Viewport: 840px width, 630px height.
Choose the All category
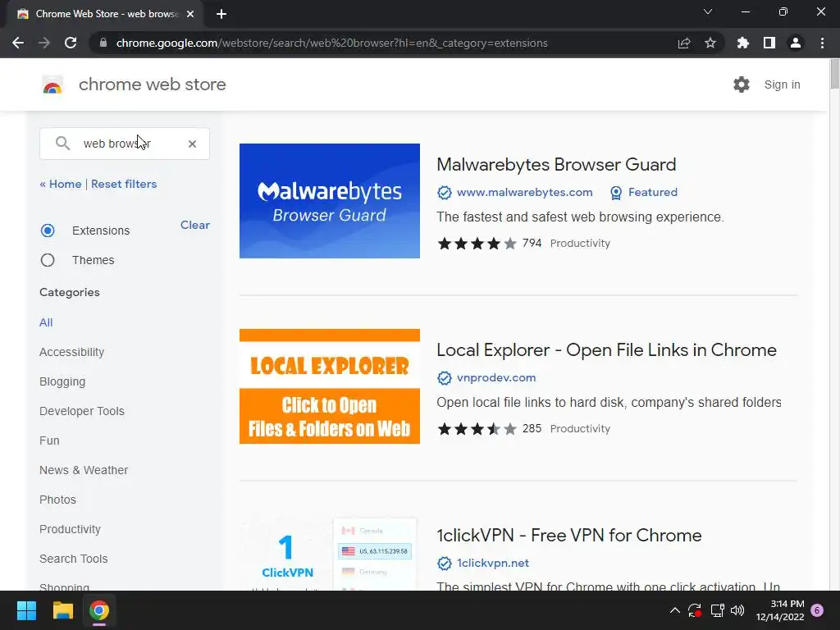click(x=46, y=322)
